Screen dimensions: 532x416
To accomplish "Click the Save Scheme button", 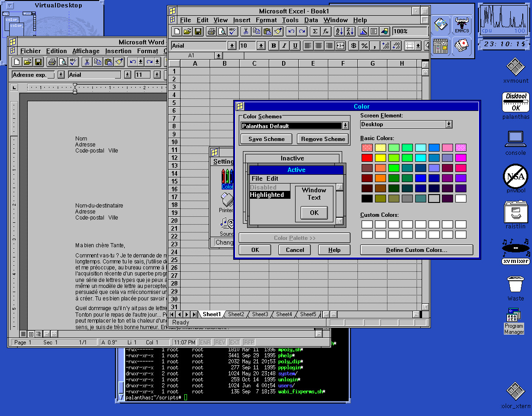I will (266, 139).
